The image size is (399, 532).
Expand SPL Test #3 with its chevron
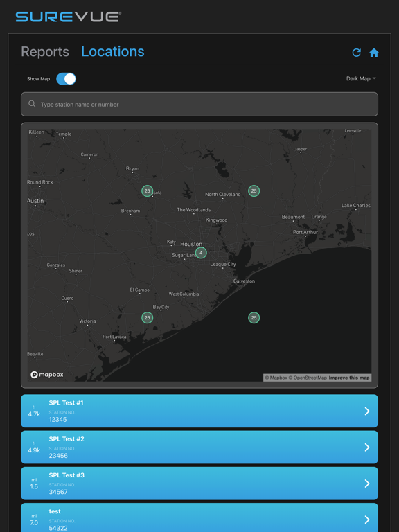pos(366,484)
